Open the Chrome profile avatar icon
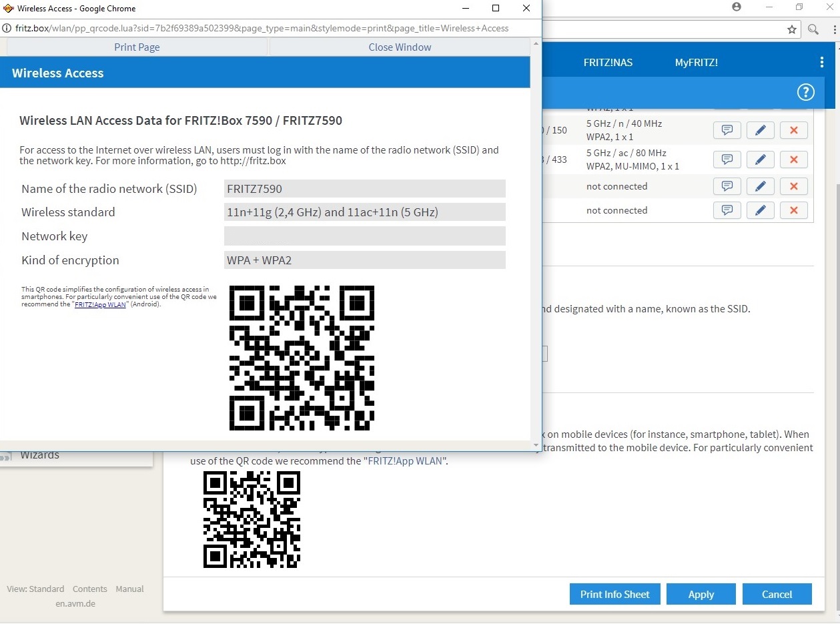 pos(737,7)
